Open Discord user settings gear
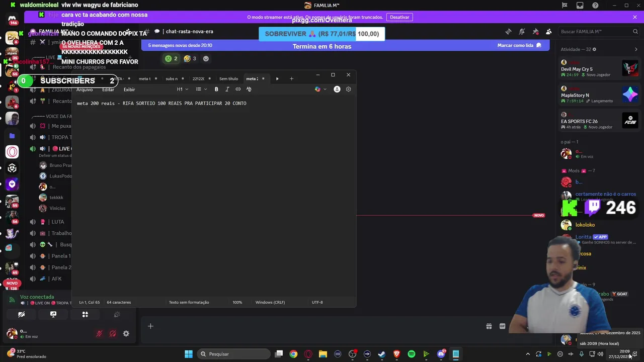Image resolution: width=644 pixels, height=362 pixels. click(x=126, y=333)
